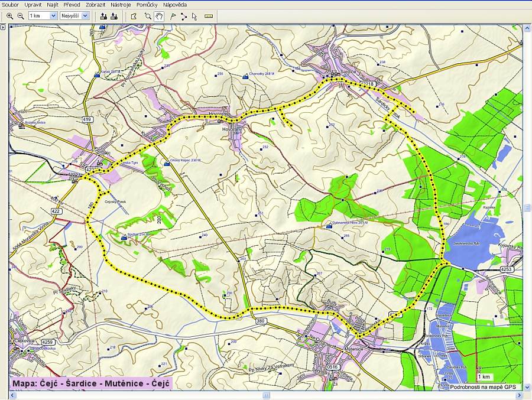Open the Soubor menu

tap(10, 5)
